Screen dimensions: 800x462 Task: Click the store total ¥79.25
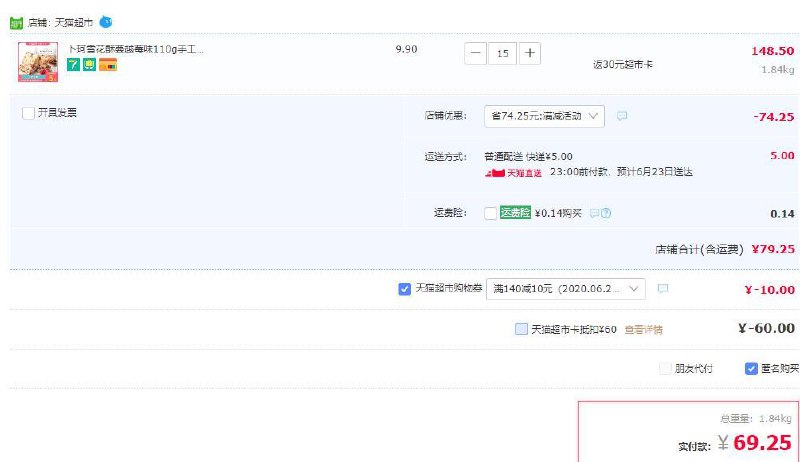point(773,249)
